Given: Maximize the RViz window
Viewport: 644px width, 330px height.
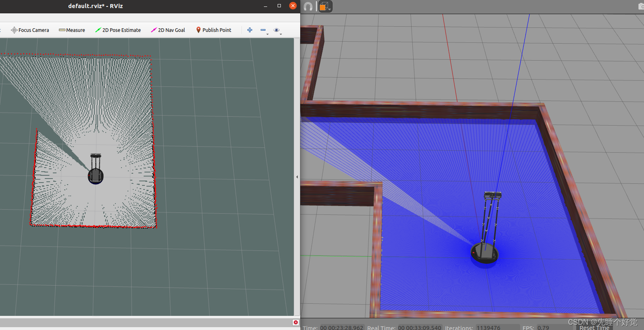Looking at the screenshot, I should pyautogui.click(x=279, y=6).
